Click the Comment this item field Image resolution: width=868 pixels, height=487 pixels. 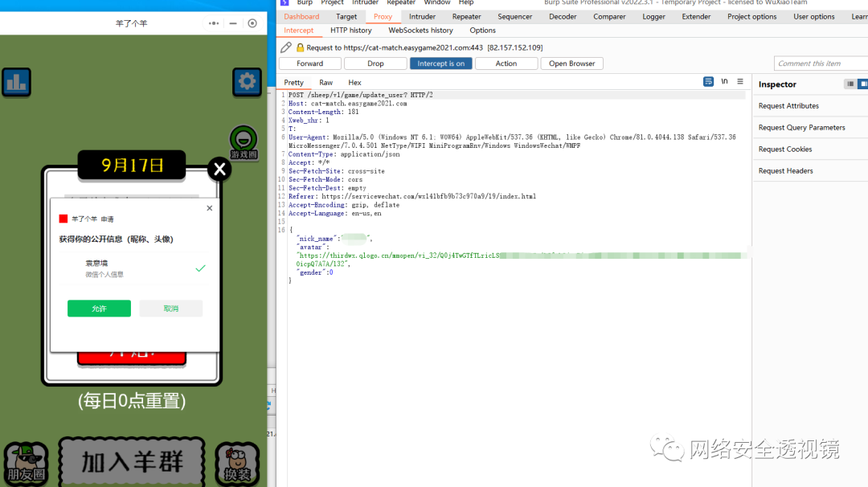coord(821,63)
